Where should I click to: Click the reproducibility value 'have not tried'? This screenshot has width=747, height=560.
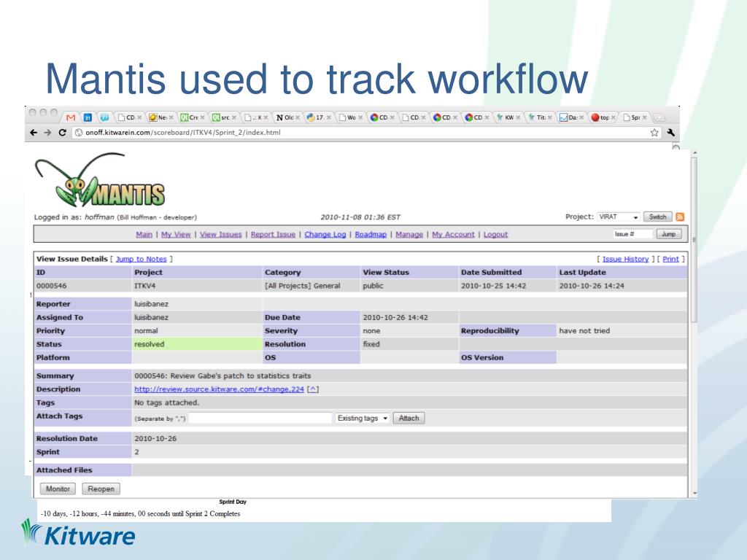click(x=584, y=330)
